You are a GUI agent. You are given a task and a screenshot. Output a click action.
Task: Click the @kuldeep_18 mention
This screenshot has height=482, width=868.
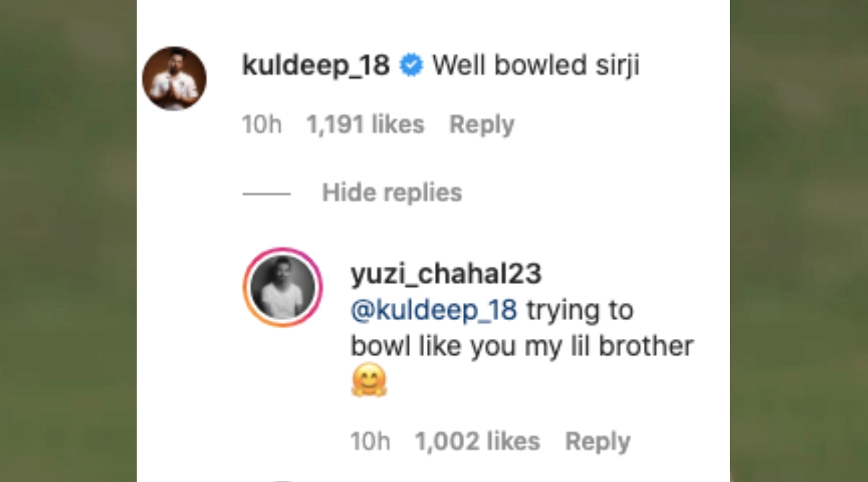pyautogui.click(x=434, y=310)
